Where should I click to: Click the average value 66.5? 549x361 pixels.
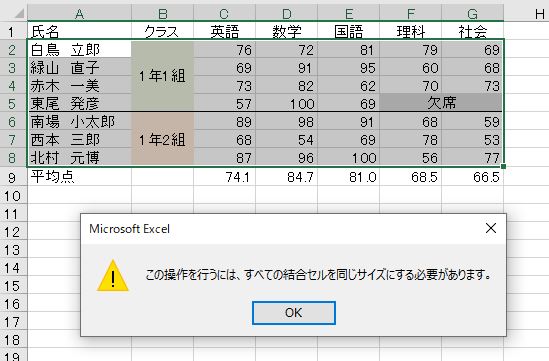pyautogui.click(x=472, y=177)
